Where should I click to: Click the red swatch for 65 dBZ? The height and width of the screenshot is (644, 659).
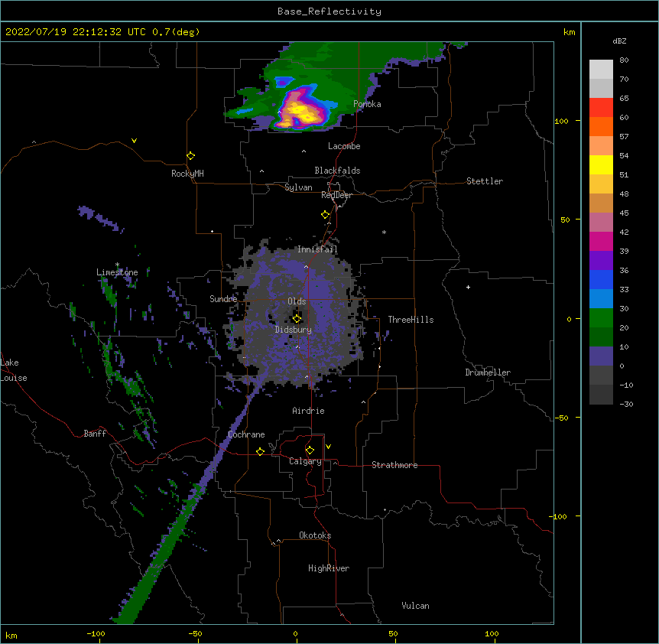pyautogui.click(x=601, y=108)
